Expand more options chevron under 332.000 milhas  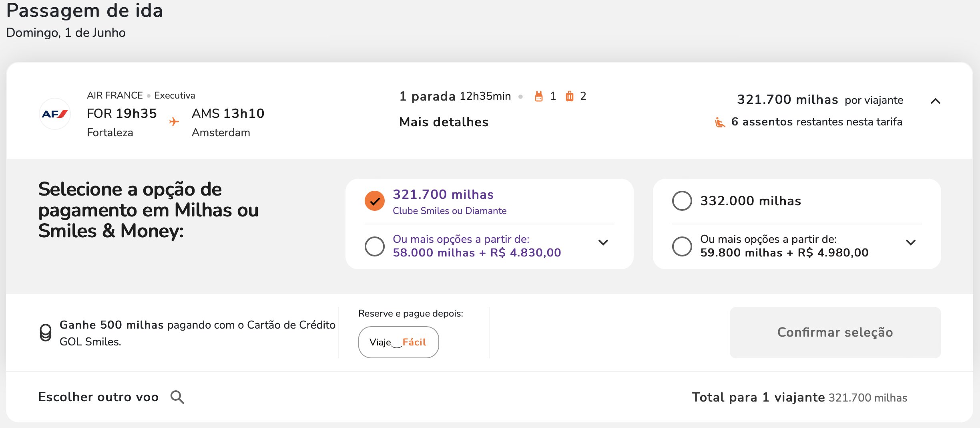911,242
